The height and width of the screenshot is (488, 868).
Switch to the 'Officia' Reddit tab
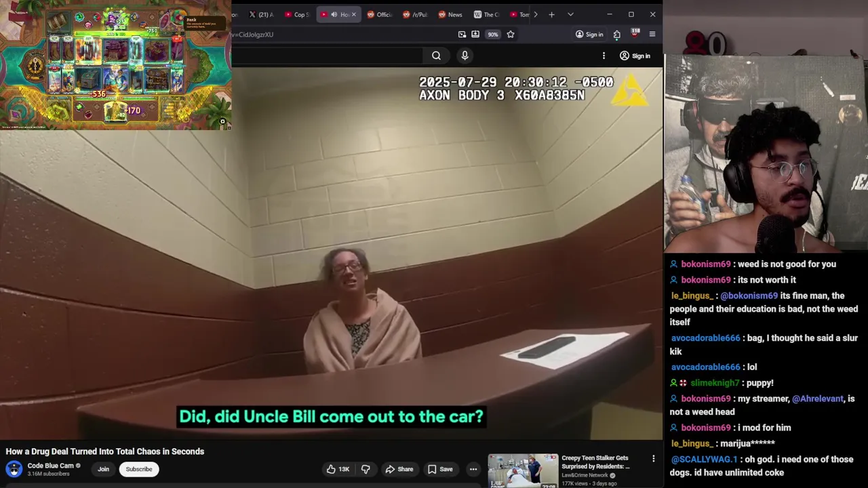(x=380, y=14)
